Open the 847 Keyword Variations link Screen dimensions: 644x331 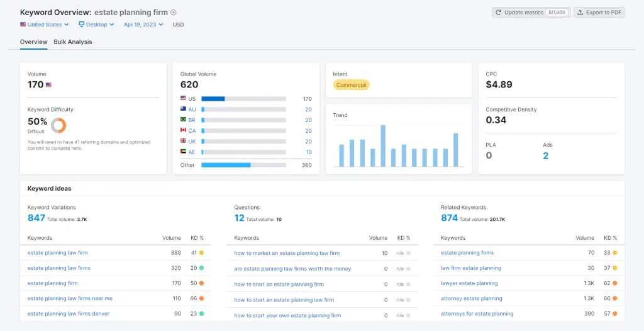36,218
